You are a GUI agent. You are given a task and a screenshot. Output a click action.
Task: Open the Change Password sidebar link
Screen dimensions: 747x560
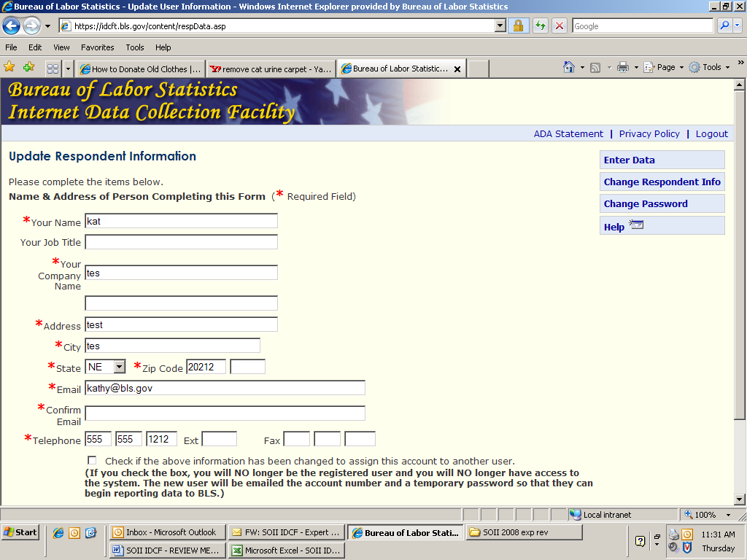pyautogui.click(x=662, y=204)
